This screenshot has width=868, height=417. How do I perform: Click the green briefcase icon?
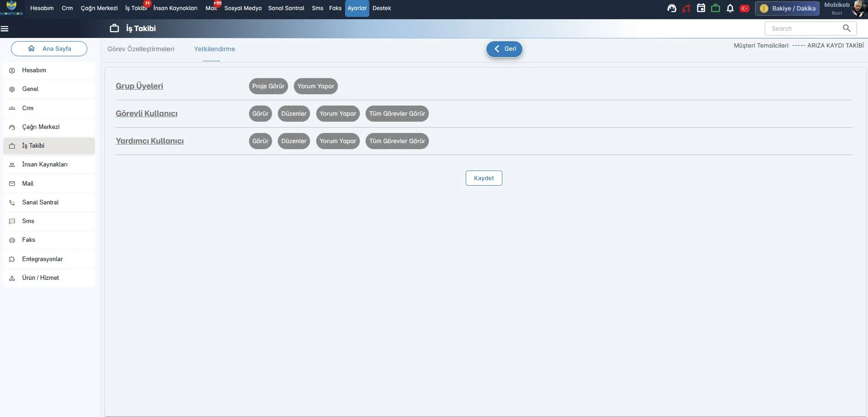(715, 8)
